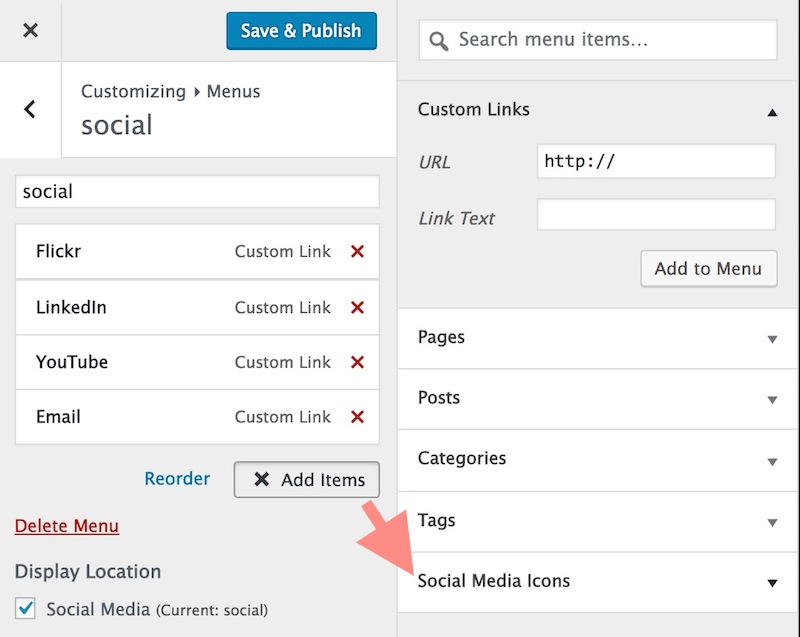Click the Link Text input field
Viewport: 800px width, 637px height.
click(x=656, y=214)
